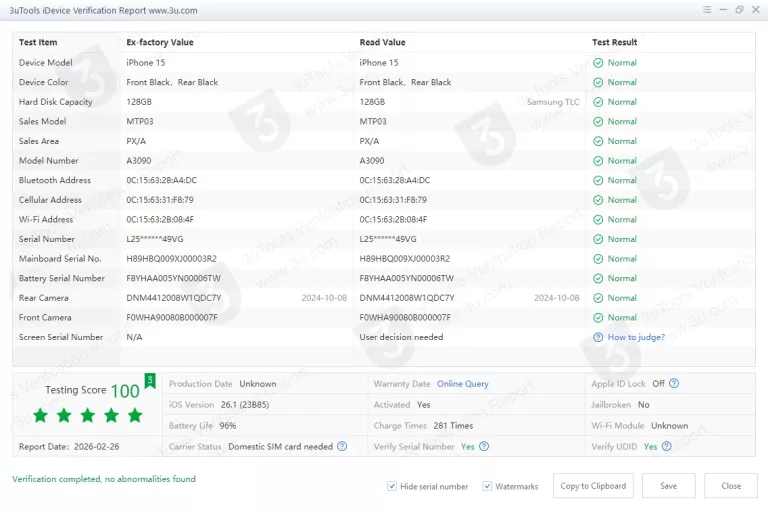Click the green bookmark badge beside score 100
Screen dimensions: 768x509
click(x=149, y=380)
